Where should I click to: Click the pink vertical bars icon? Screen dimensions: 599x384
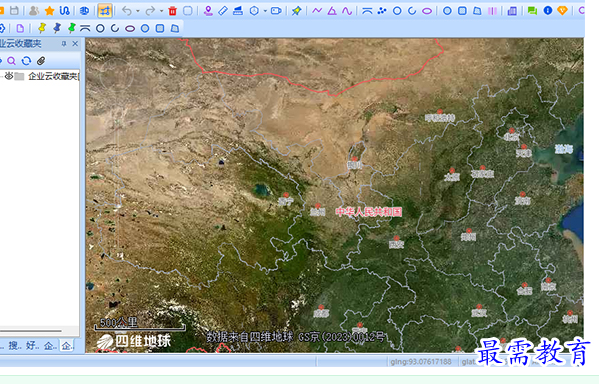[492, 11]
